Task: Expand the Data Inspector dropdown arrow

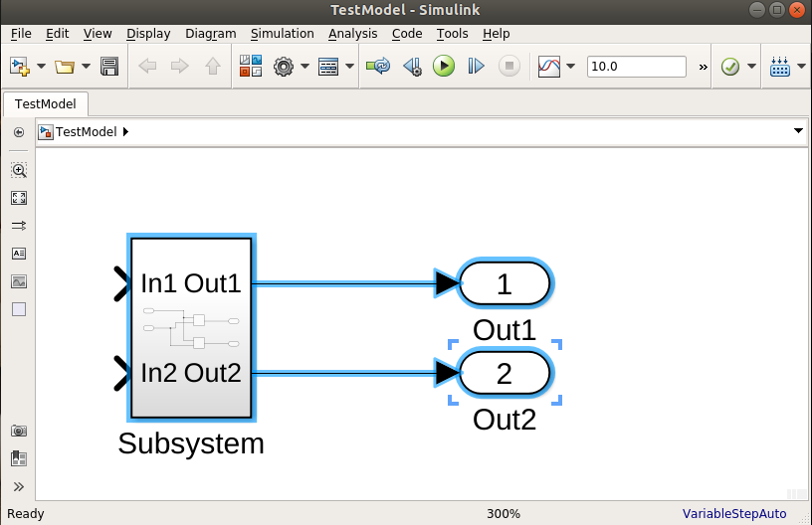Action: [x=570, y=67]
